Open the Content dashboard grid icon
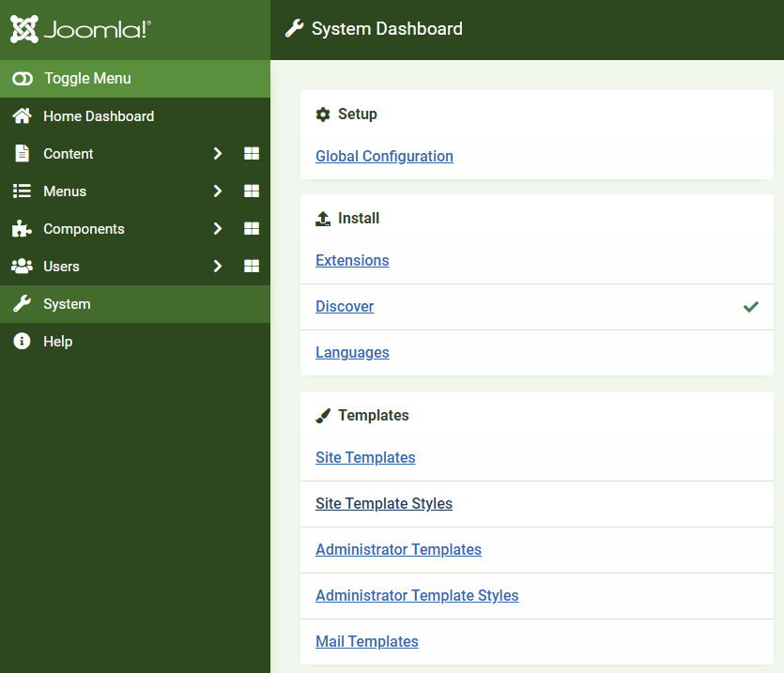 click(252, 154)
